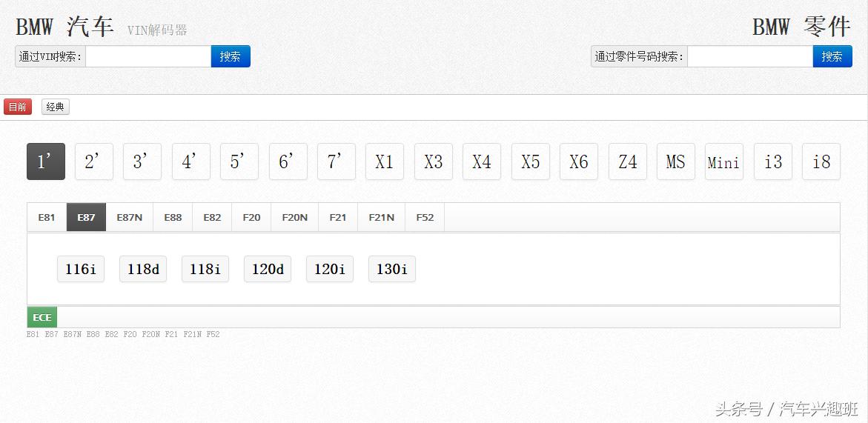
Task: Pick the 120d model button
Action: [x=268, y=269]
